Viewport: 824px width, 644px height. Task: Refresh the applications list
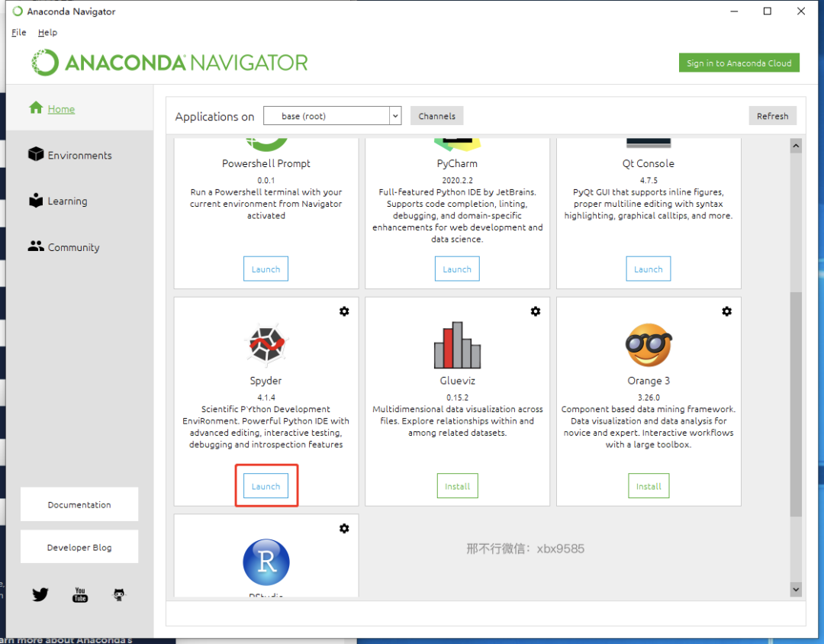coord(772,116)
